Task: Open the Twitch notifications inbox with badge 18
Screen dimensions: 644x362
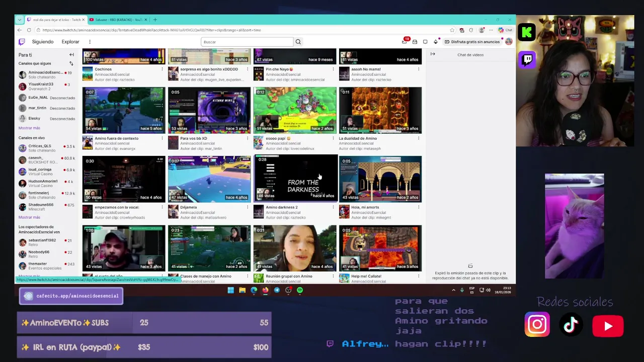Action: 405,42
